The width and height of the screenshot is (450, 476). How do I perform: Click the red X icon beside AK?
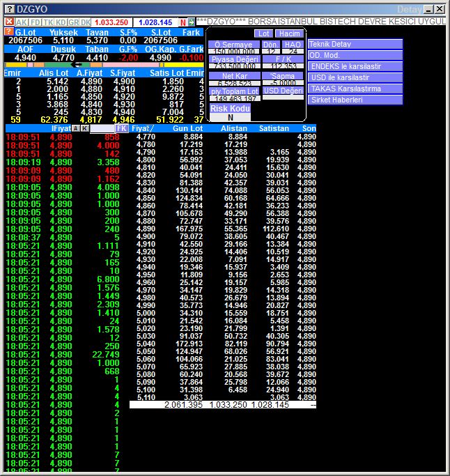click(10, 22)
